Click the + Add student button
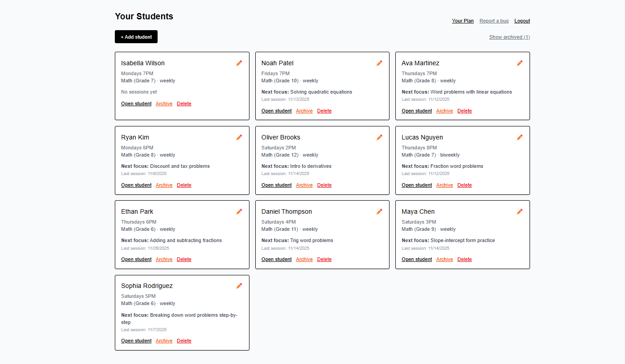This screenshot has width=625, height=364. 136,36
